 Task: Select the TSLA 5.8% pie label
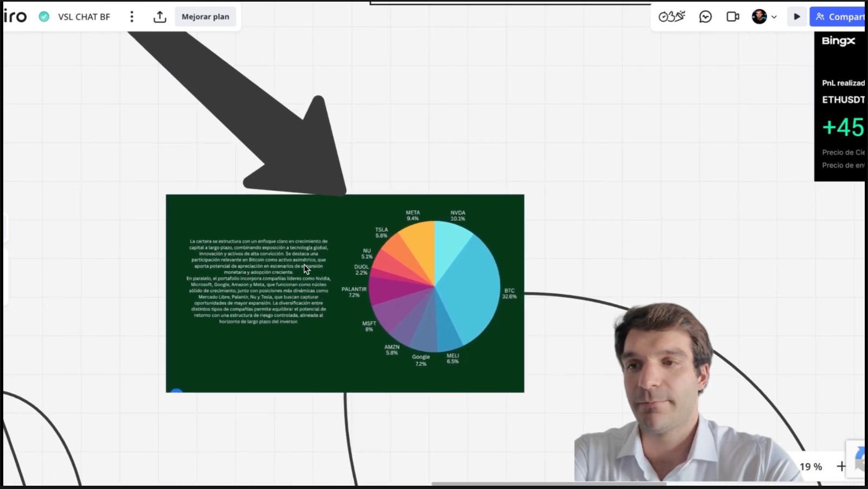[x=381, y=233]
